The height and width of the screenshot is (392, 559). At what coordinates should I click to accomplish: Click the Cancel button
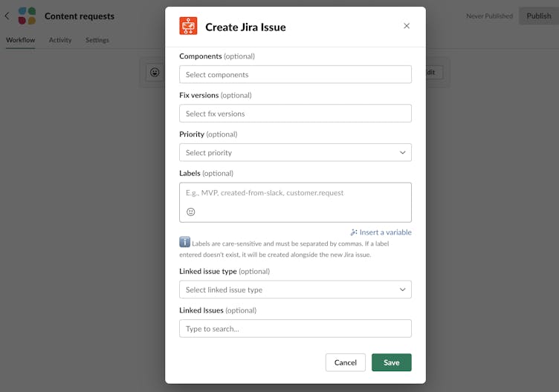click(346, 362)
